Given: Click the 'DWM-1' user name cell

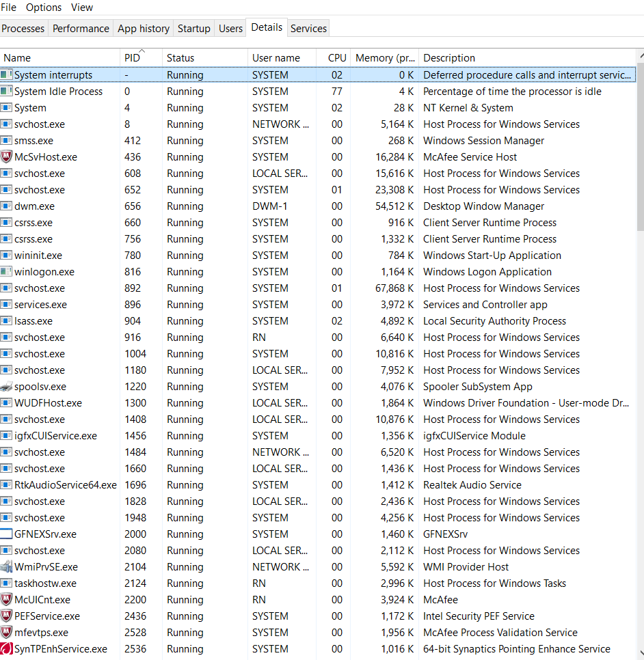Looking at the screenshot, I should [269, 206].
